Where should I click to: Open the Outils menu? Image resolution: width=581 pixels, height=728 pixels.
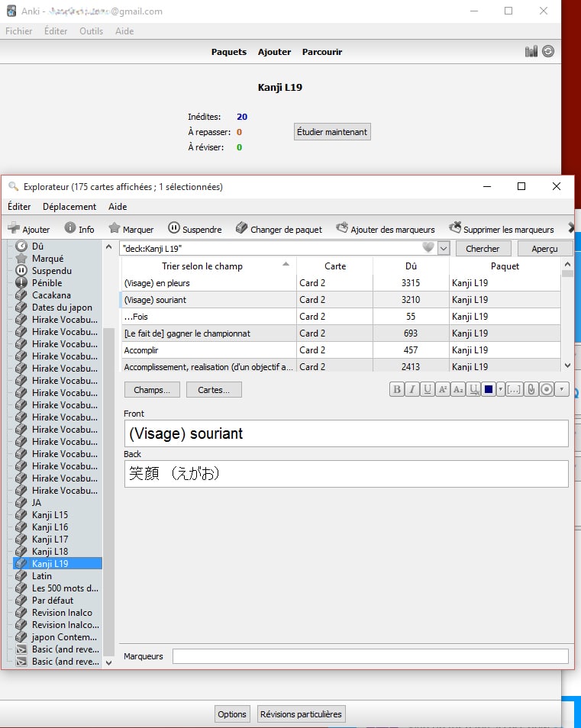coord(91,31)
